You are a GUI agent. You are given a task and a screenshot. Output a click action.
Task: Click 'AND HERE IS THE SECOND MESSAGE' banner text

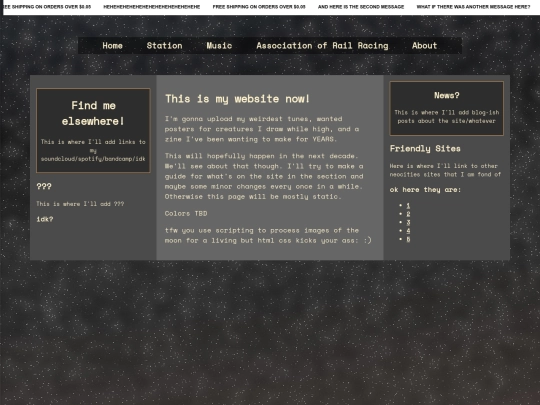tap(361, 7)
